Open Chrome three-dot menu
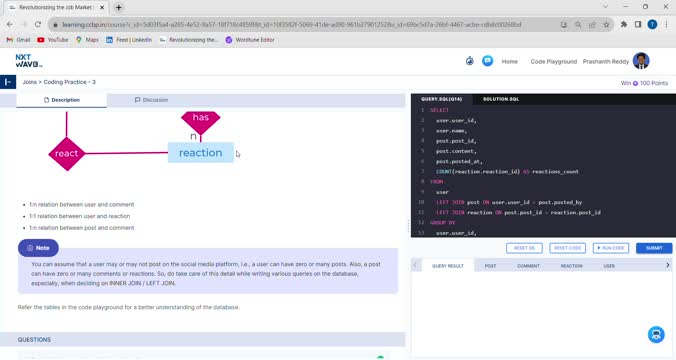Viewport: 676px width, 360px height. (666, 25)
